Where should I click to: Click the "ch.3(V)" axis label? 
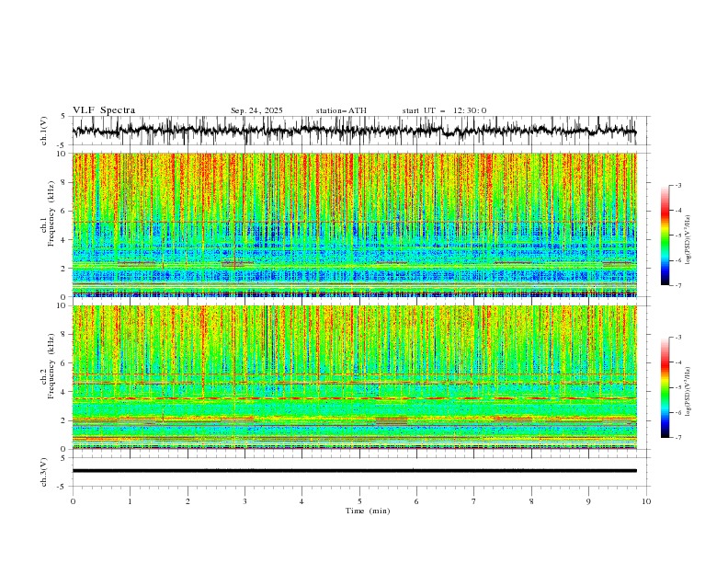(x=44, y=472)
